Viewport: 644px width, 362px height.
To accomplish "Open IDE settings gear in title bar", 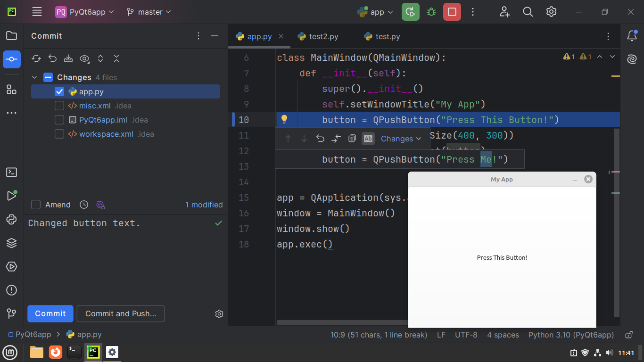I will [x=552, y=12].
